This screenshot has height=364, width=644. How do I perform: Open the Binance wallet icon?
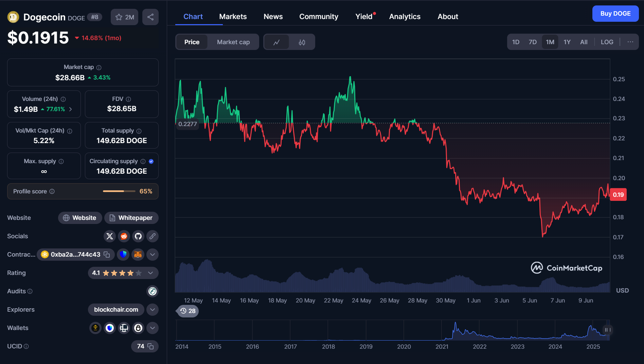pyautogui.click(x=95, y=328)
